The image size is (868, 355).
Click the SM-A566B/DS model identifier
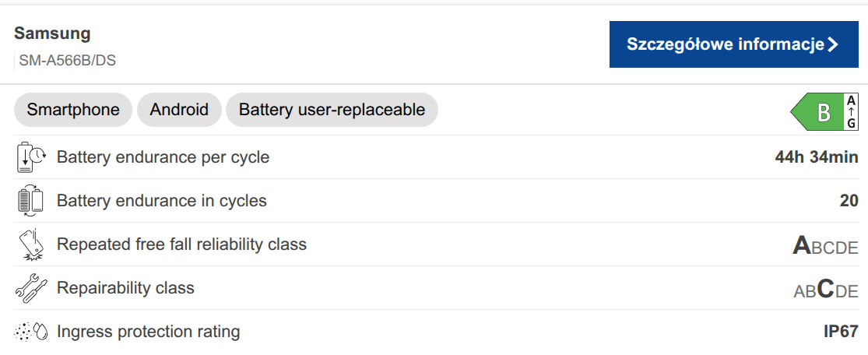[68, 60]
